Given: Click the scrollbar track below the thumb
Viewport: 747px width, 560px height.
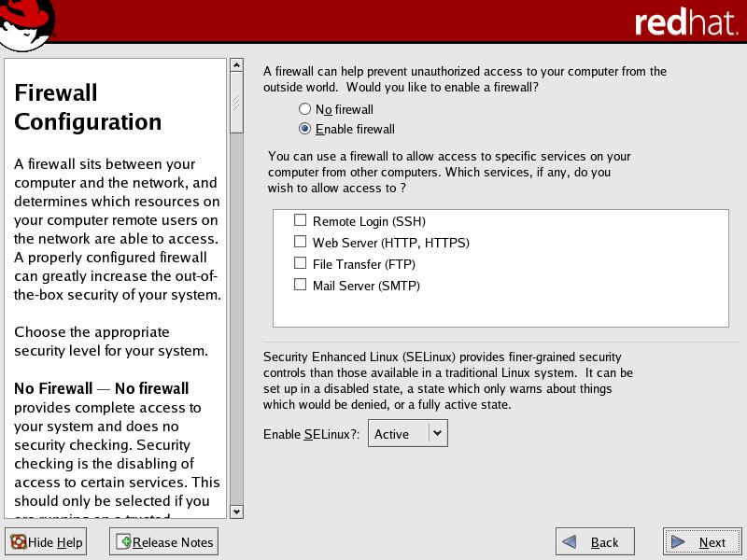Looking at the screenshot, I should [236, 327].
